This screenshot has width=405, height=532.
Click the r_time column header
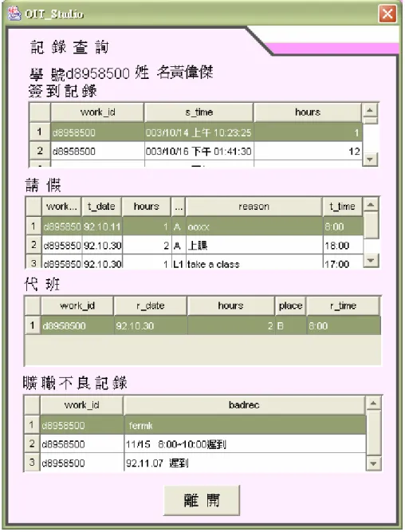pos(343,305)
